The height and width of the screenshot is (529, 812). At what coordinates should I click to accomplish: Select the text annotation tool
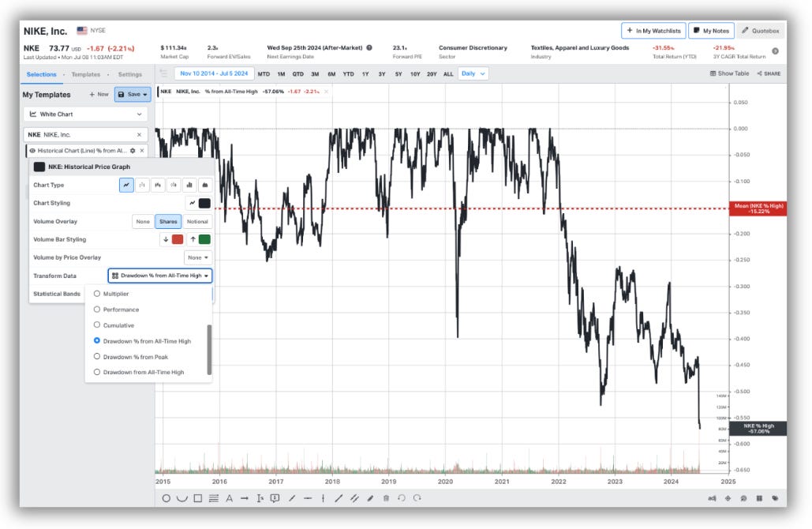[x=229, y=498]
